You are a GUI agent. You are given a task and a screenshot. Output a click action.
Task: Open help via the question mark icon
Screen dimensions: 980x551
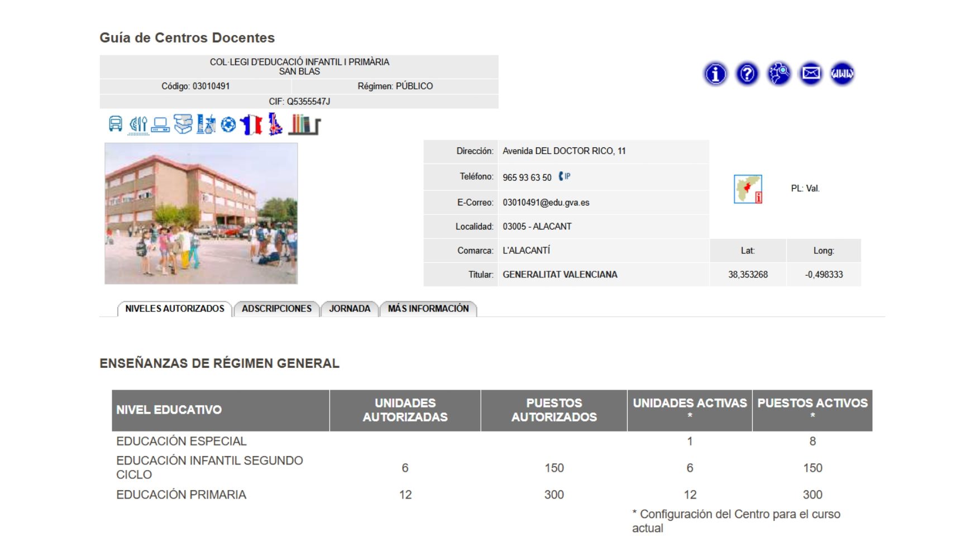tap(747, 74)
